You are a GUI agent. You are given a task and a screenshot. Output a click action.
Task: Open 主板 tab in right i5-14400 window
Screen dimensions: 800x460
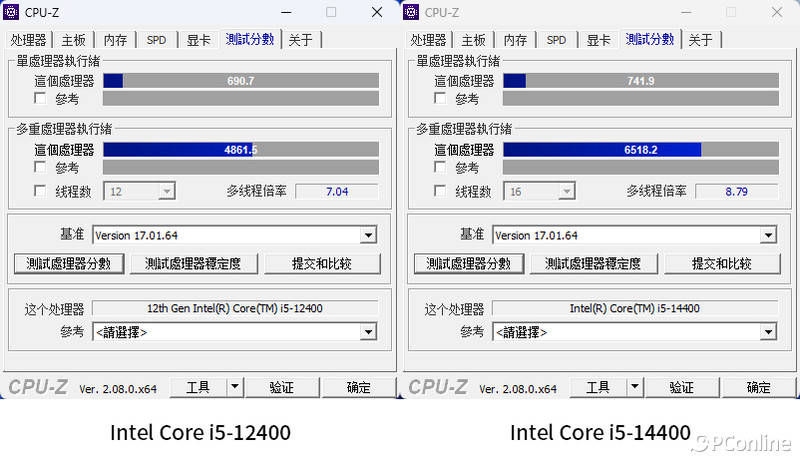point(473,40)
